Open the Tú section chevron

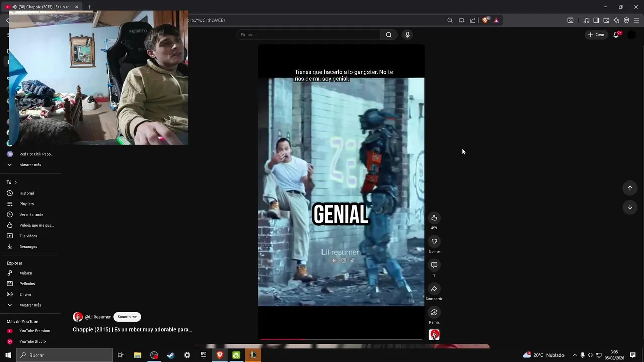(16, 182)
